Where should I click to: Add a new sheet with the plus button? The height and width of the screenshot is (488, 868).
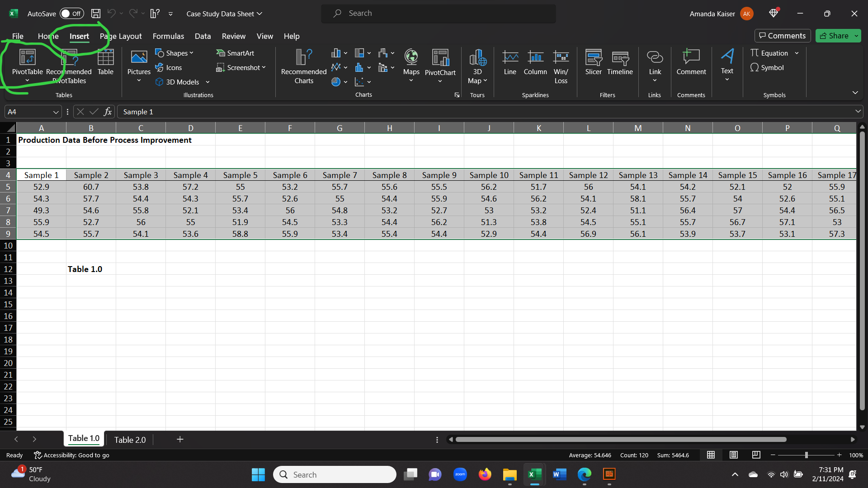(x=180, y=439)
